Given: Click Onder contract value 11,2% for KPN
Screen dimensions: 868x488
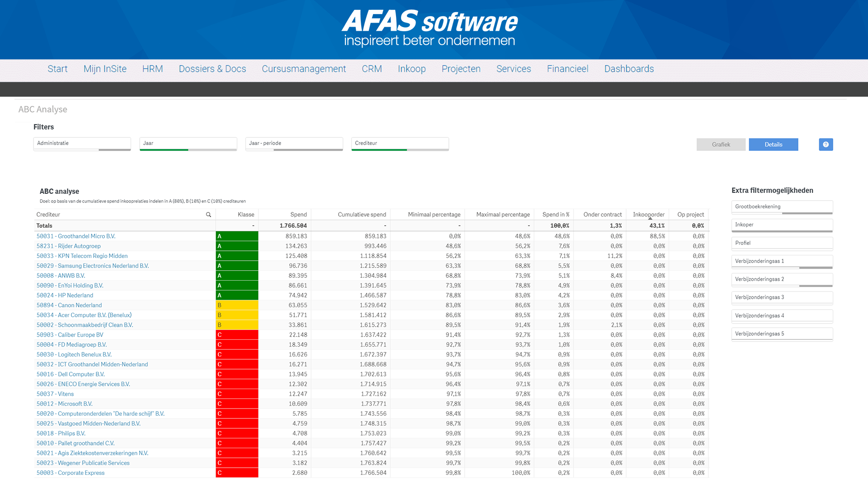Looking at the screenshot, I should pos(615,256).
